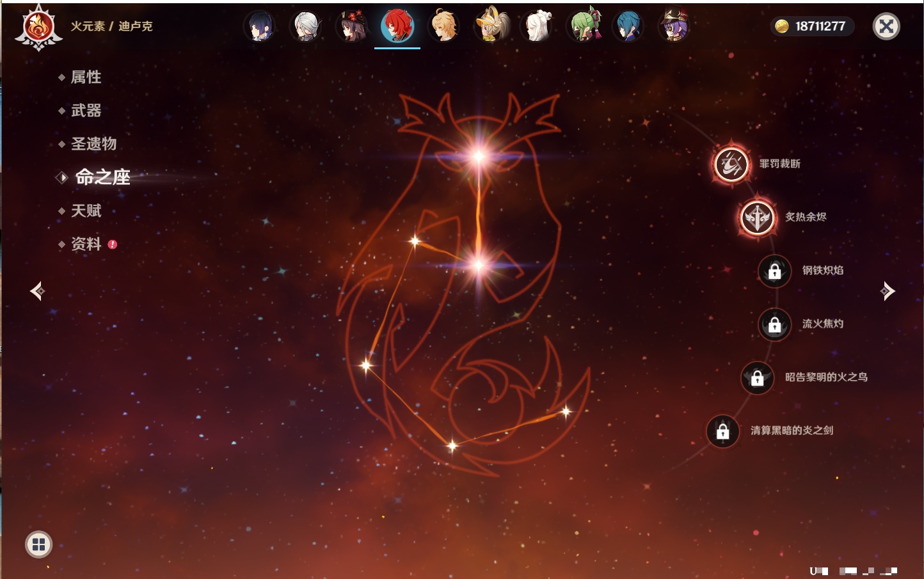The image size is (924, 579).
Task: Click the locked 流火焦灼 constellation icon
Action: click(x=774, y=324)
